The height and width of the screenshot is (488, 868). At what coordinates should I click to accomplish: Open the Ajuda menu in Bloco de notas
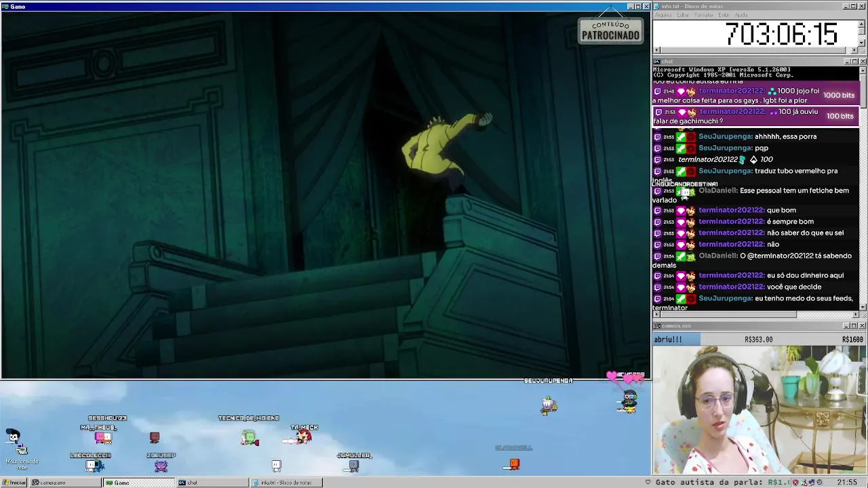pyautogui.click(x=741, y=15)
